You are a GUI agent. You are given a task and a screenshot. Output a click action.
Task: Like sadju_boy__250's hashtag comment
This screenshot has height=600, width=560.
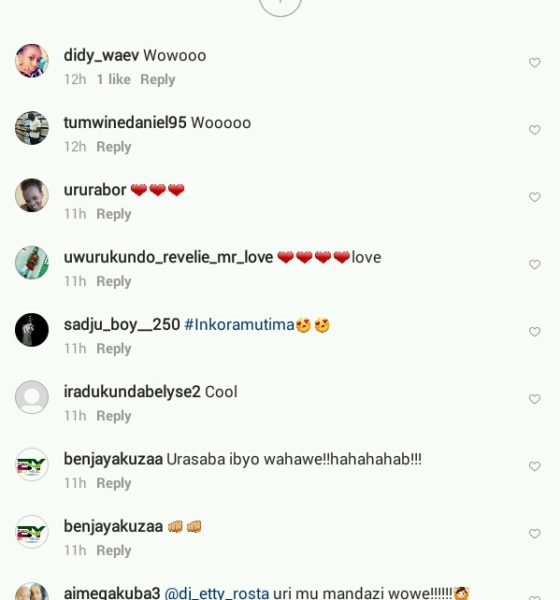click(x=534, y=331)
